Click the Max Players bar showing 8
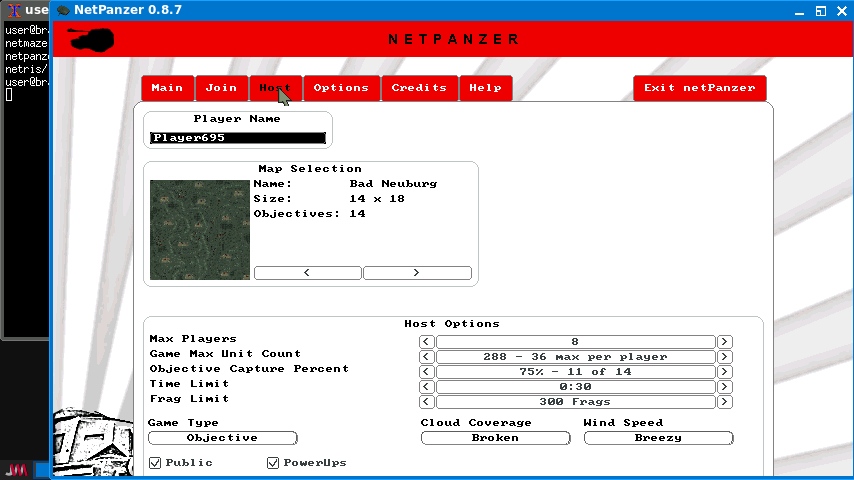854x480 pixels. tap(575, 342)
